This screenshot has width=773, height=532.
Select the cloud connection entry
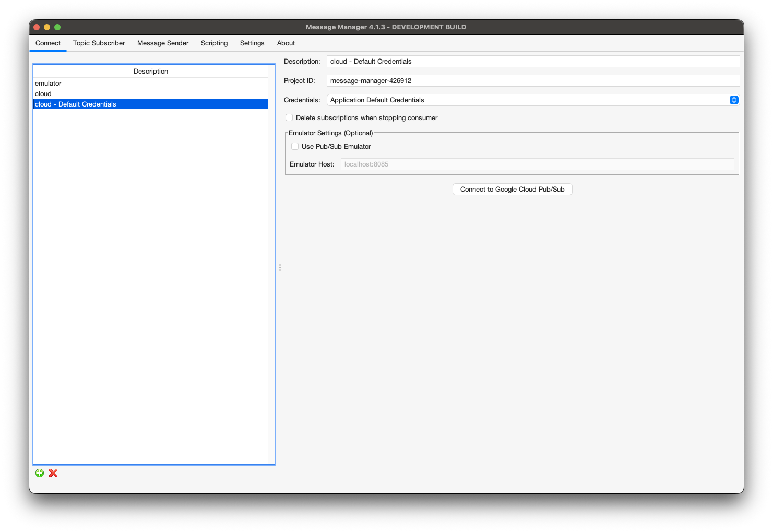pyautogui.click(x=43, y=93)
